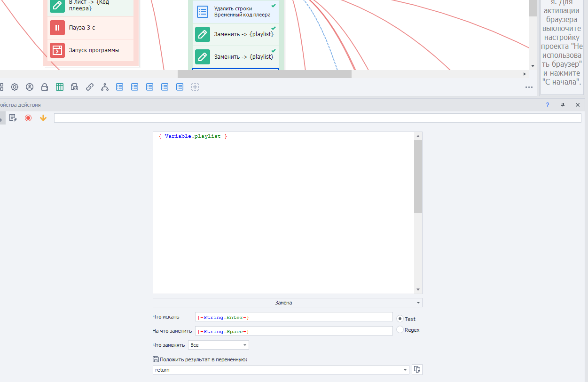
Task: Click the copy button next to return field
Action: point(417,370)
